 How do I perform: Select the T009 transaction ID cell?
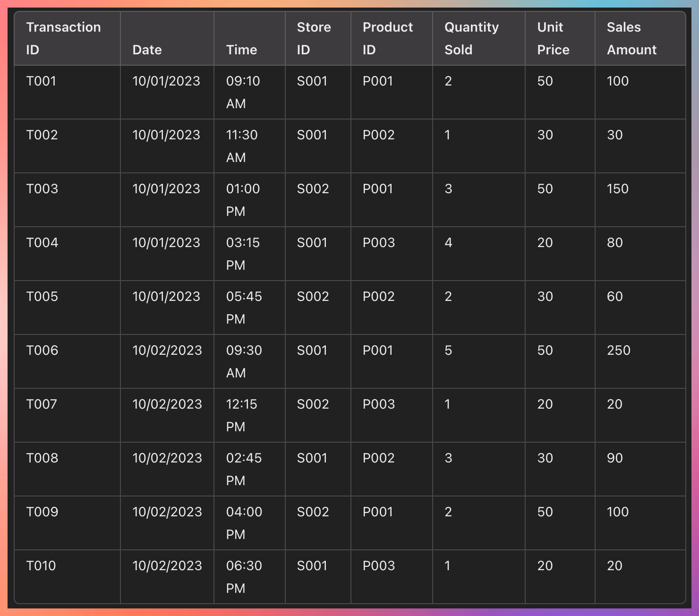pos(42,512)
